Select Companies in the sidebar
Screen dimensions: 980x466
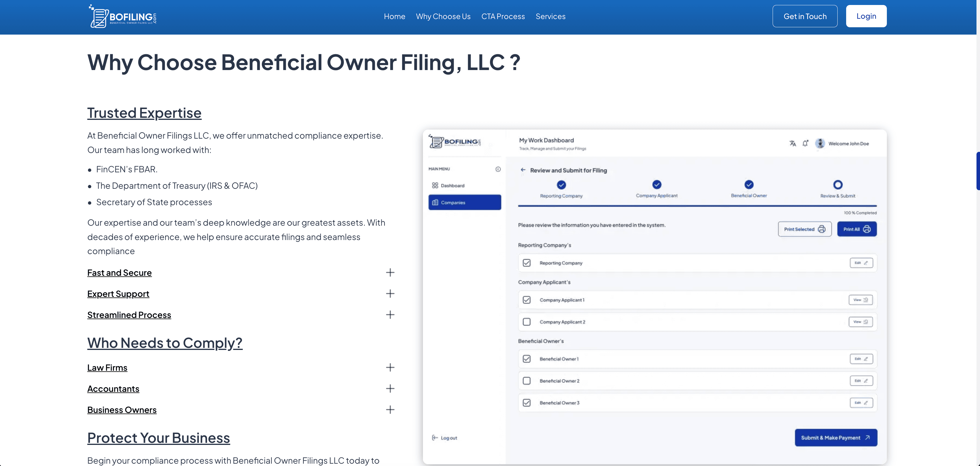(x=465, y=202)
